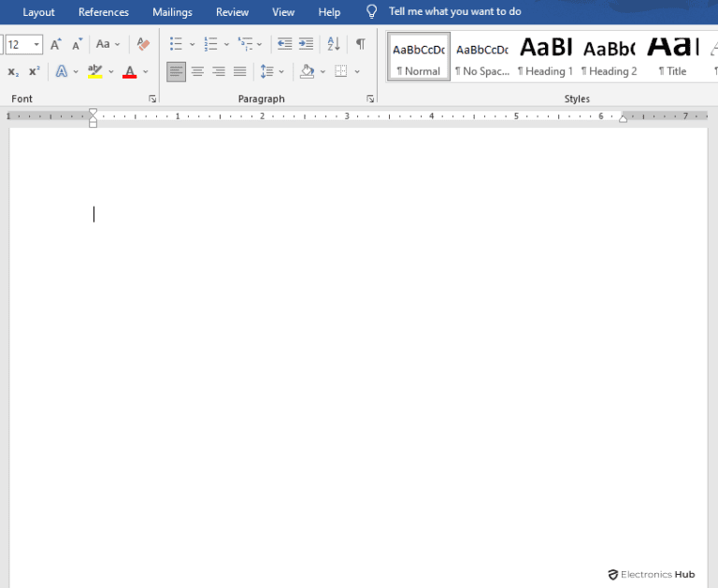Sort the selection with the A-Z sort icon
The height and width of the screenshot is (588, 718).
click(334, 44)
